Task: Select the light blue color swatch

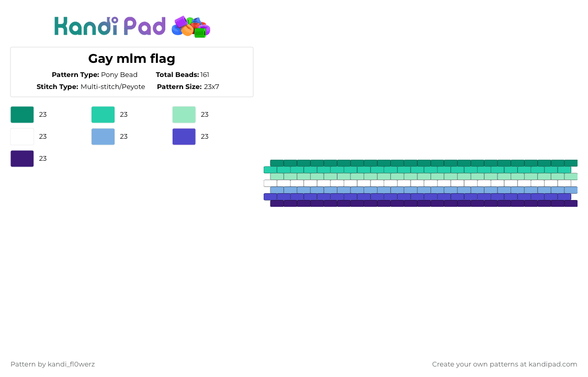Action: pyautogui.click(x=103, y=137)
